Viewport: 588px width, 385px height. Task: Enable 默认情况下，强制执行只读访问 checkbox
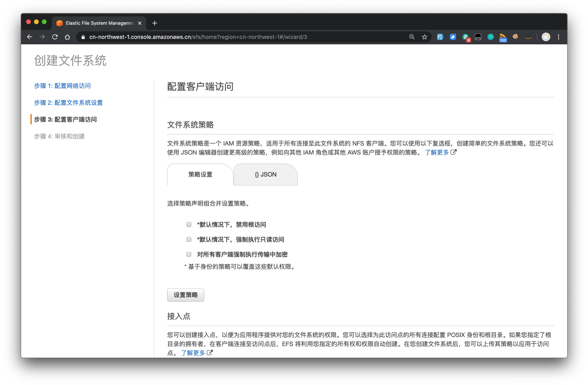tap(189, 239)
